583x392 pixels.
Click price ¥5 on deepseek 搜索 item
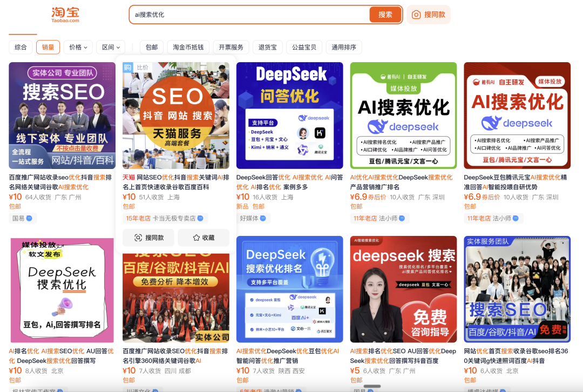tap(355, 371)
